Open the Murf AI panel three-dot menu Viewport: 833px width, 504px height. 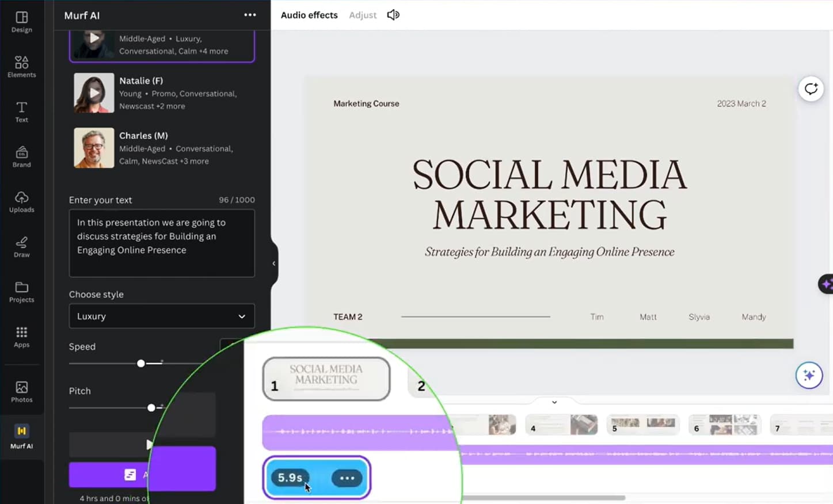(x=250, y=15)
